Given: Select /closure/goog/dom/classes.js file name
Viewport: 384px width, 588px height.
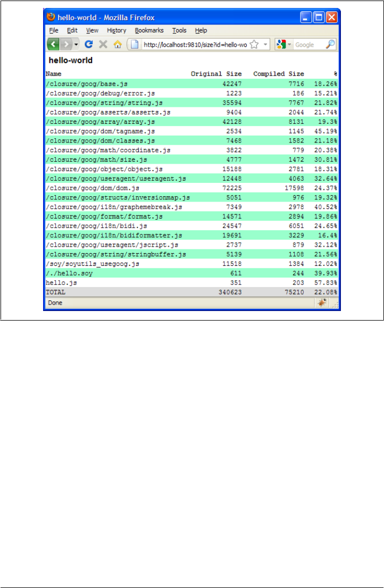Looking at the screenshot, I should (x=100, y=141).
